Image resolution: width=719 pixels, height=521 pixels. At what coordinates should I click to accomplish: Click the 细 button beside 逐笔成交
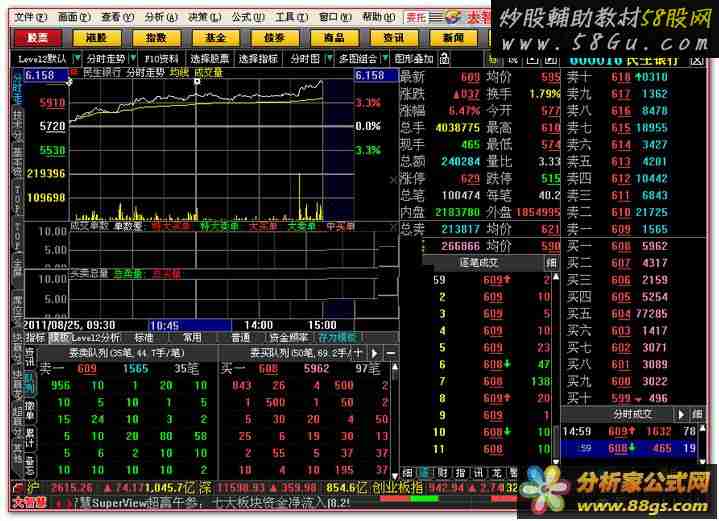pyautogui.click(x=551, y=263)
